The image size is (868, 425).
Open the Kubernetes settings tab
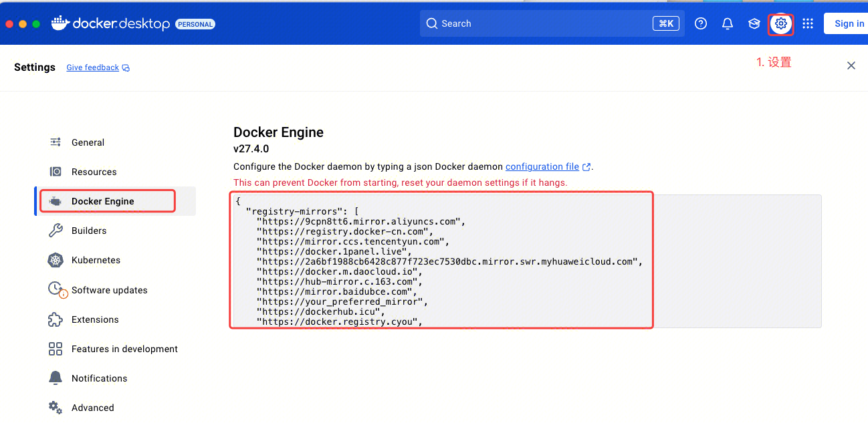(115, 260)
